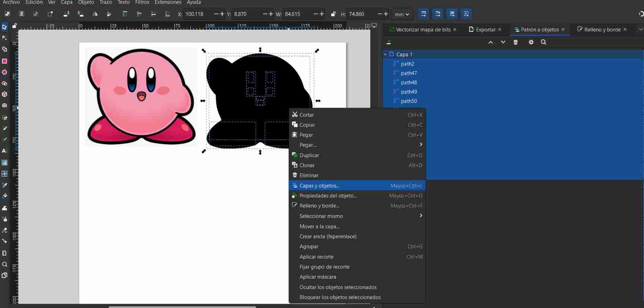Add a new layer in panel
The height and width of the screenshot is (308, 644).
(x=389, y=42)
